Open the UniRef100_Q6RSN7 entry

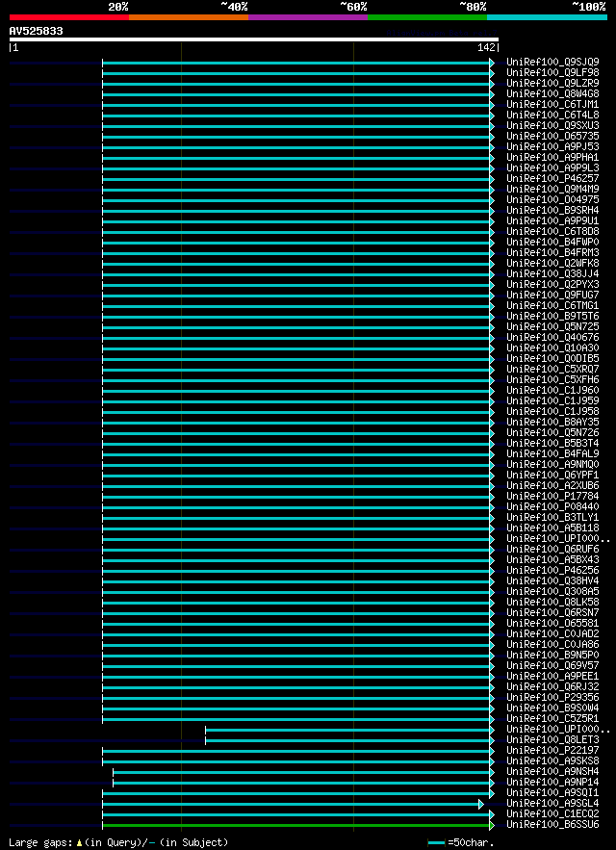click(x=552, y=612)
